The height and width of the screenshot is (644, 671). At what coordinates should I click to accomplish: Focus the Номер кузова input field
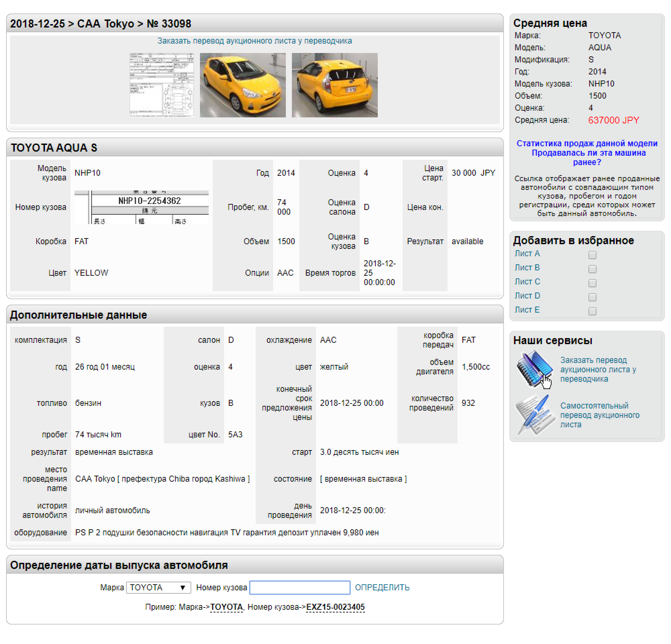click(300, 587)
